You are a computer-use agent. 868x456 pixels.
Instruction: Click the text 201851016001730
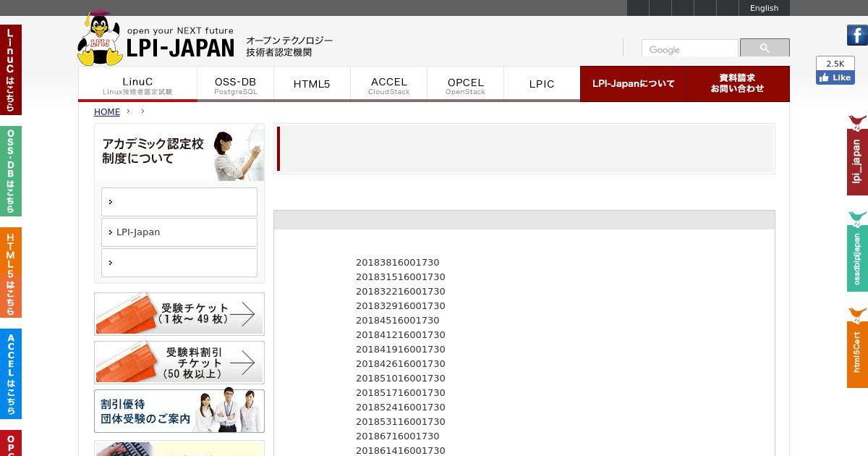[400, 379]
